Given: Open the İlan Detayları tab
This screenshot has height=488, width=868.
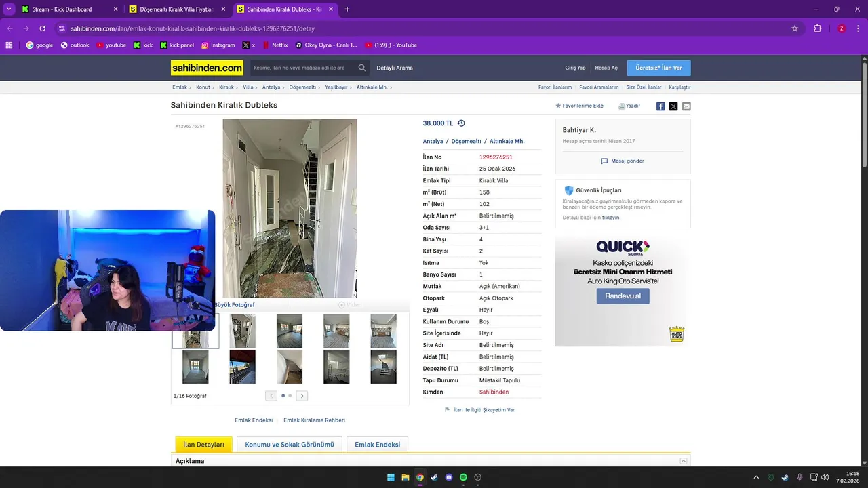Looking at the screenshot, I should (203, 445).
